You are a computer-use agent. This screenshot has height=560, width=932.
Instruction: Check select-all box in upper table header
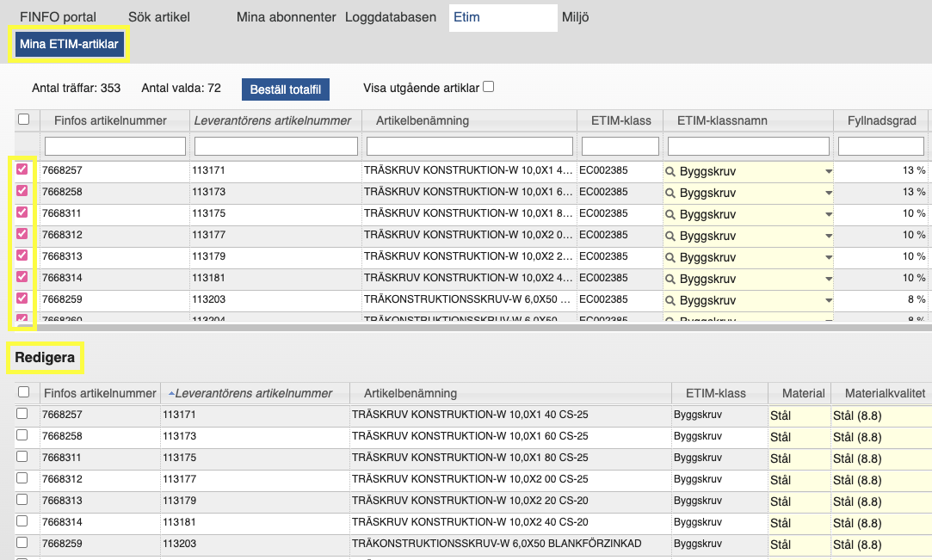[x=24, y=120]
